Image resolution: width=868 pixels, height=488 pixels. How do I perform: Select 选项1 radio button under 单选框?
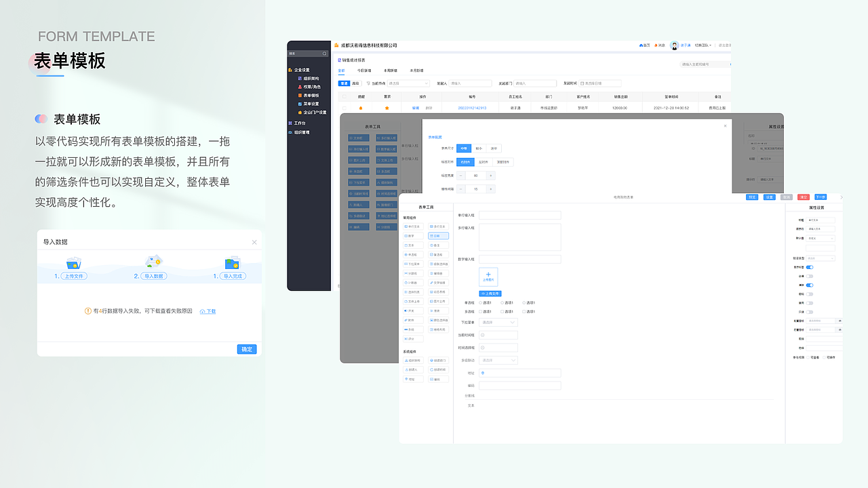click(481, 303)
